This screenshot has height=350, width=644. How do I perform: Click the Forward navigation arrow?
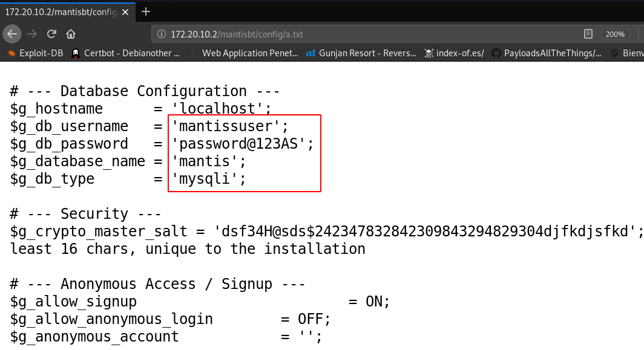pos(31,34)
